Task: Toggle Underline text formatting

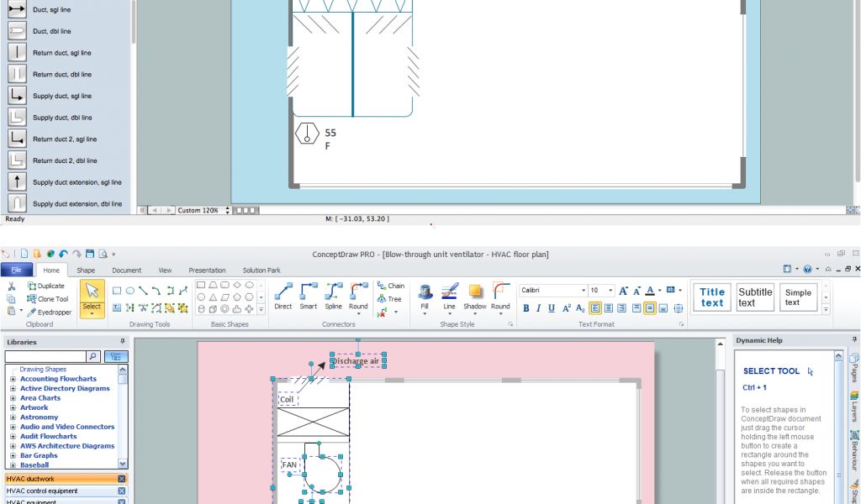Action: [x=551, y=308]
